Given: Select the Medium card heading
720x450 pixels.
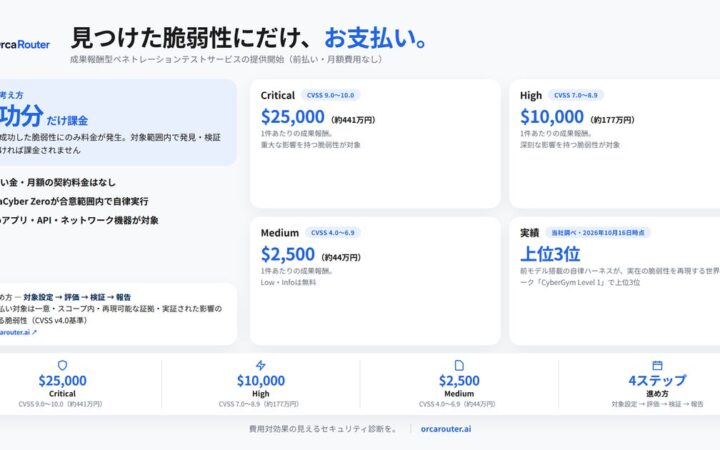Looking at the screenshot, I should click(280, 233).
